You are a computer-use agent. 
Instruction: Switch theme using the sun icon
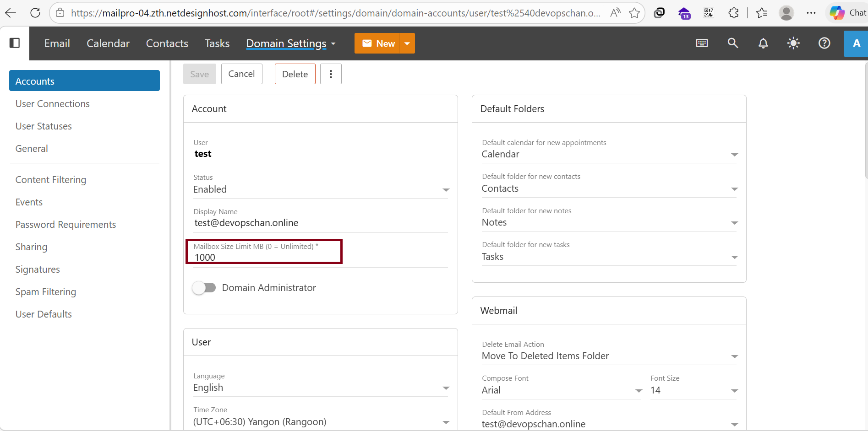(x=793, y=43)
